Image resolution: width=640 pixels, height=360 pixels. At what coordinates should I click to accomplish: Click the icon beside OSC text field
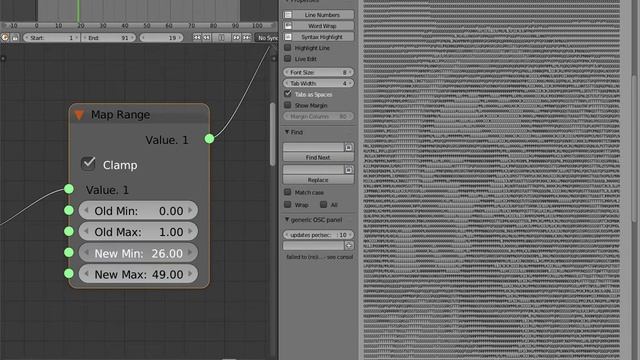click(x=349, y=245)
